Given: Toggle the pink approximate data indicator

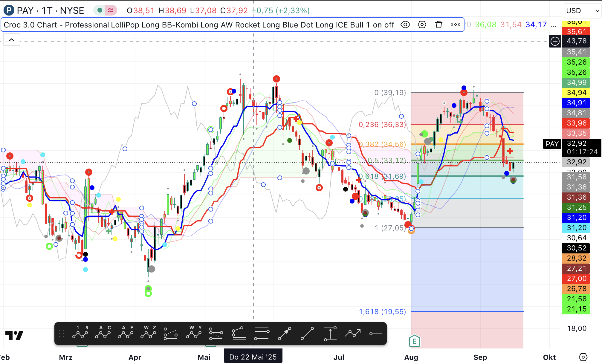Looking at the screenshot, I should click(111, 10).
